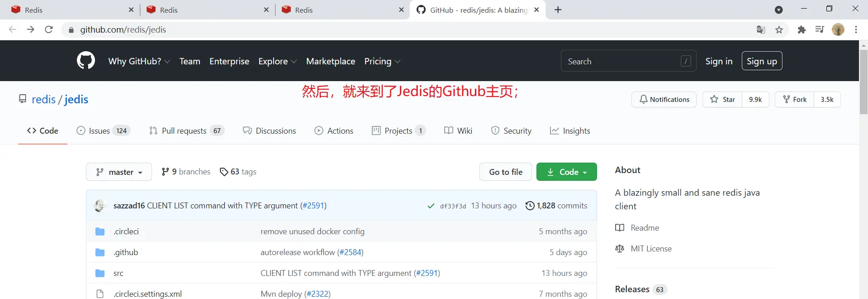
Task: Switch to the Security tab
Action: pos(511,130)
